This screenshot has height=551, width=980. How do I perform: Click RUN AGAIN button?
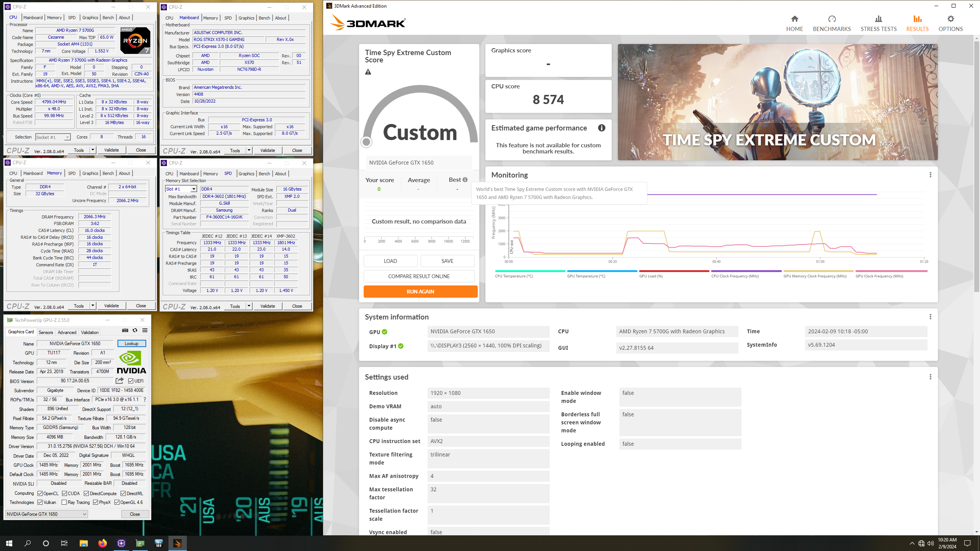tap(420, 292)
